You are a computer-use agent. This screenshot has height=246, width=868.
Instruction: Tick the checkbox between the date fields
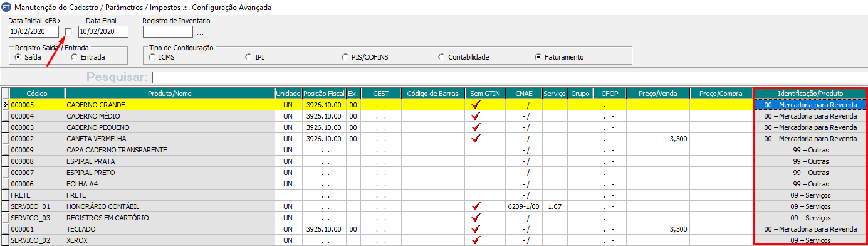(x=69, y=31)
